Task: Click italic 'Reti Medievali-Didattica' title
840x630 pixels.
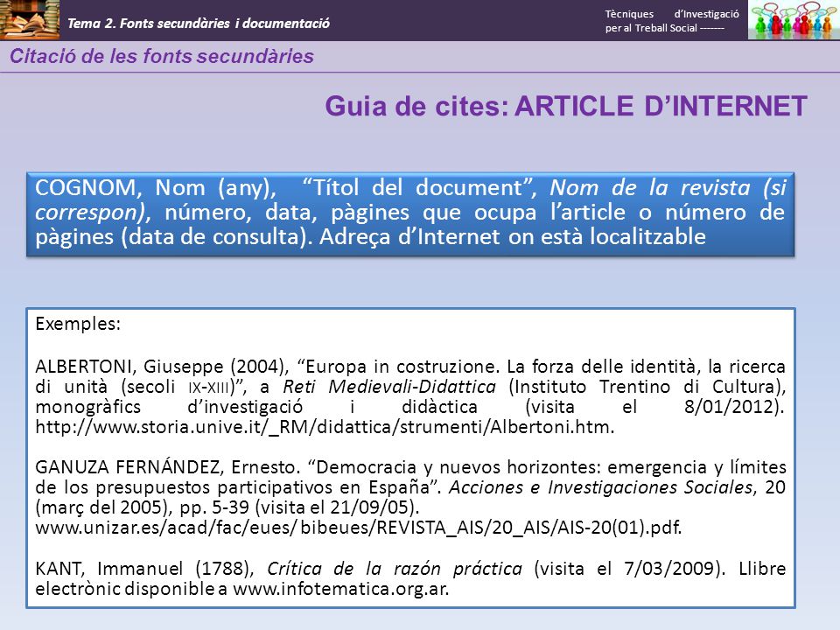Action: [389, 387]
